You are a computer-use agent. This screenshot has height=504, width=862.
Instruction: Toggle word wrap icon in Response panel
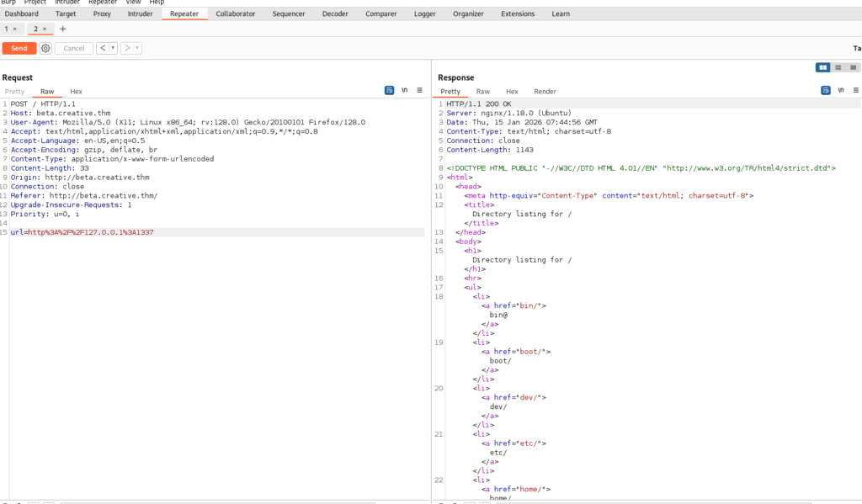click(x=825, y=90)
